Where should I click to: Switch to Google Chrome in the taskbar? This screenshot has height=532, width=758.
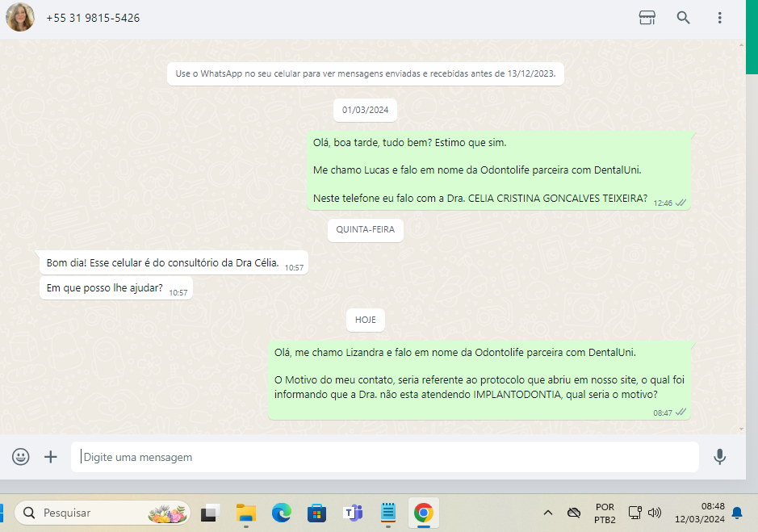pos(424,513)
